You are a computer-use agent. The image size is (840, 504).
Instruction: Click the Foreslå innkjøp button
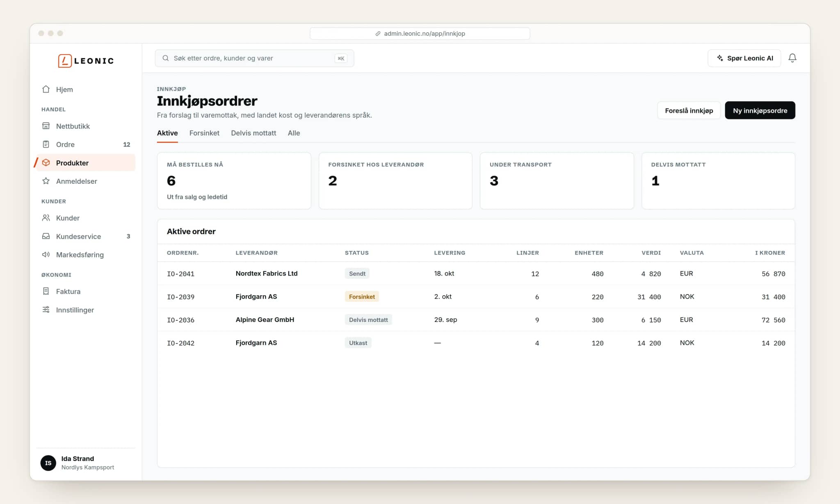[689, 110]
